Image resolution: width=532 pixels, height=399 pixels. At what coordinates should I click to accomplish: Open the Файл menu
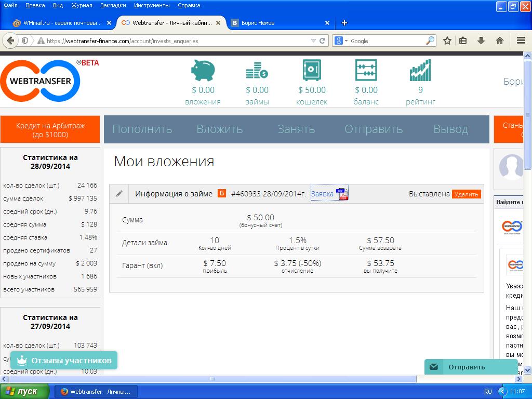(10, 5)
